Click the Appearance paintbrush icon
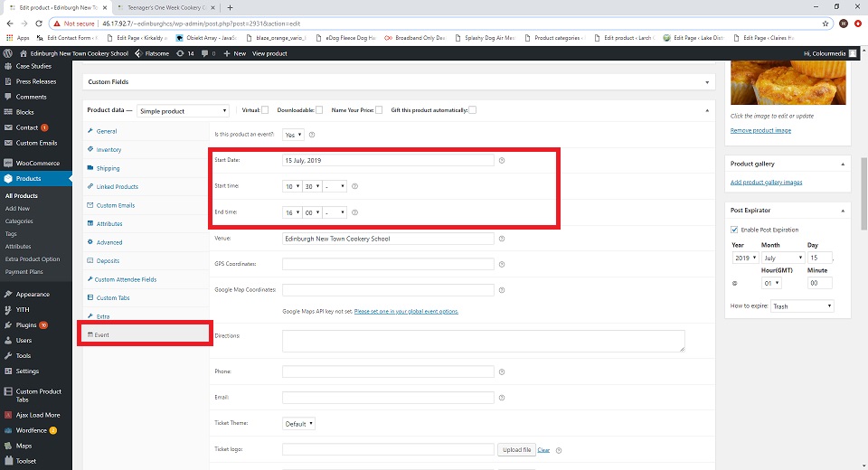This screenshot has width=868, height=470. click(x=7, y=295)
